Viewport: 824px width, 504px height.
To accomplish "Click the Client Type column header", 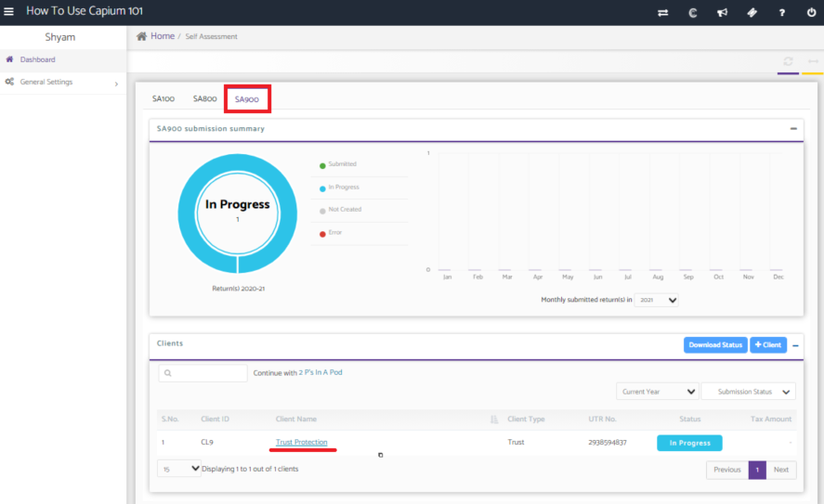I will [526, 419].
